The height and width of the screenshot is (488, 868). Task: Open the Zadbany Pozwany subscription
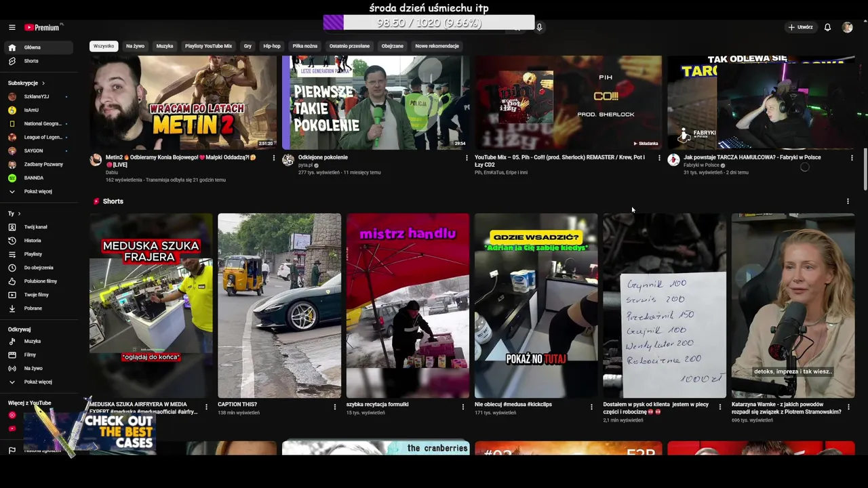click(39, 164)
